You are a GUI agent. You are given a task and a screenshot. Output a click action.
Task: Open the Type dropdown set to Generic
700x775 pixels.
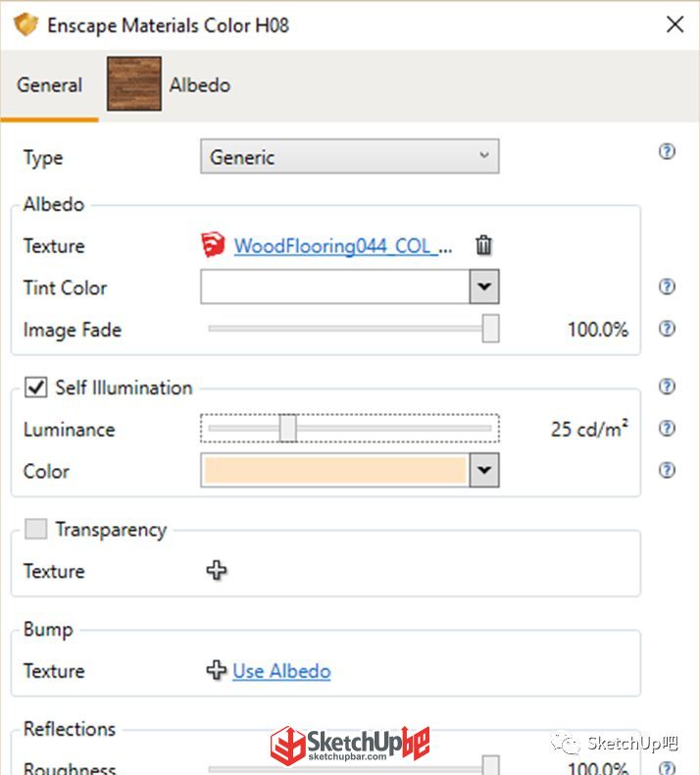point(350,157)
